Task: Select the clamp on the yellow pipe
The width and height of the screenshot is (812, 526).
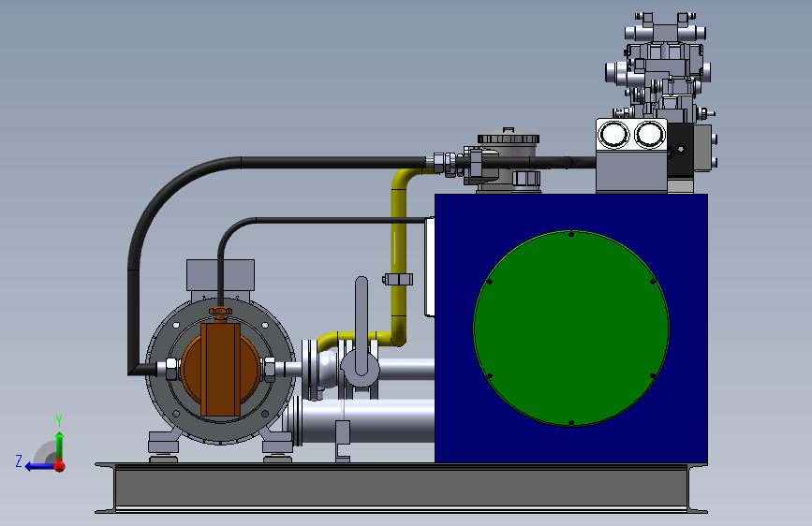Action: (398, 279)
